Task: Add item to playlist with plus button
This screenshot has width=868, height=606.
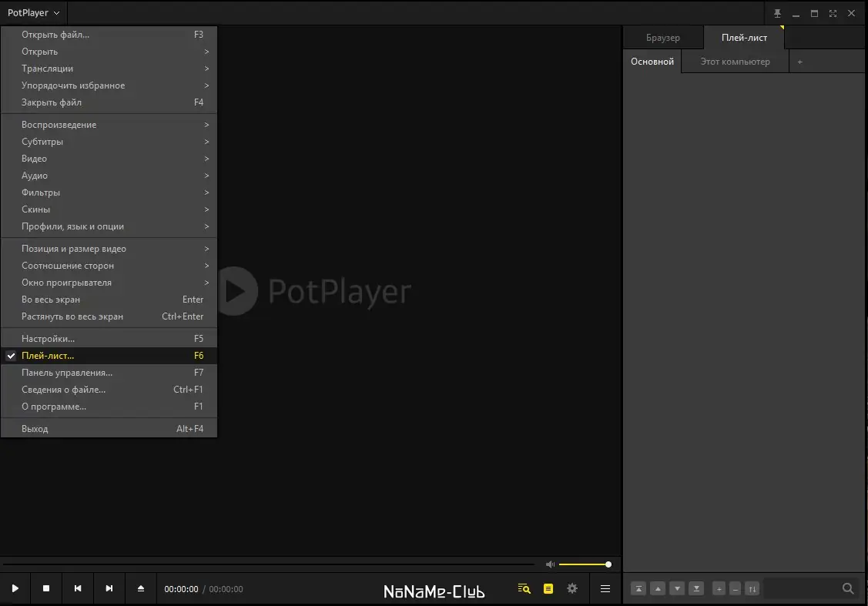Action: point(719,589)
